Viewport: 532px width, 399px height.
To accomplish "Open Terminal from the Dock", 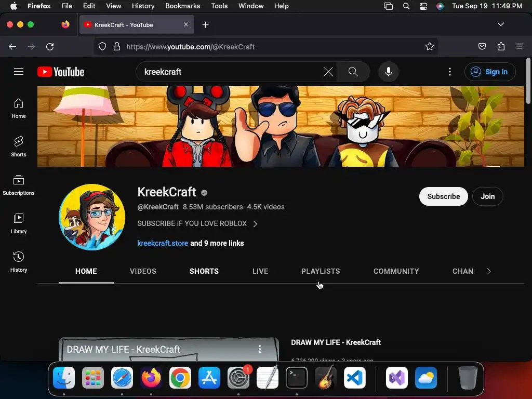I will (x=297, y=378).
